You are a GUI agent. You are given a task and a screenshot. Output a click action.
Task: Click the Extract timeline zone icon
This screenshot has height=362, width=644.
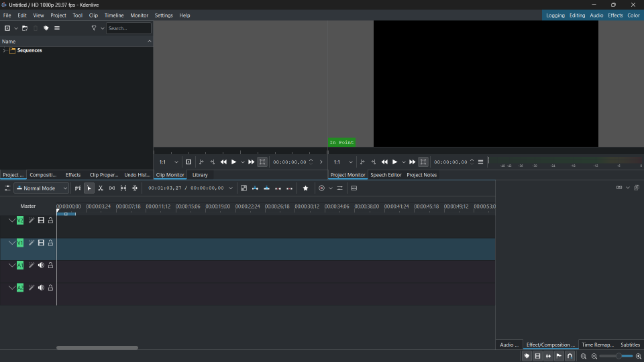coord(278,188)
